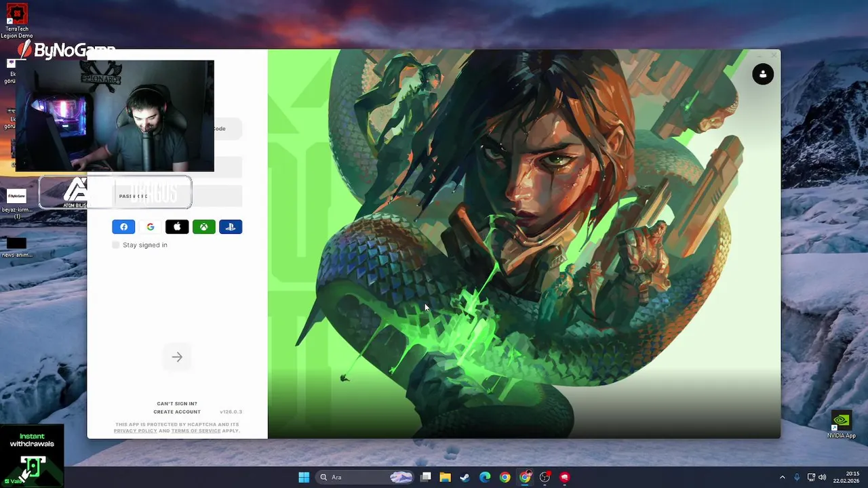
Task: Sign in with PlayStation
Action: pos(231,227)
